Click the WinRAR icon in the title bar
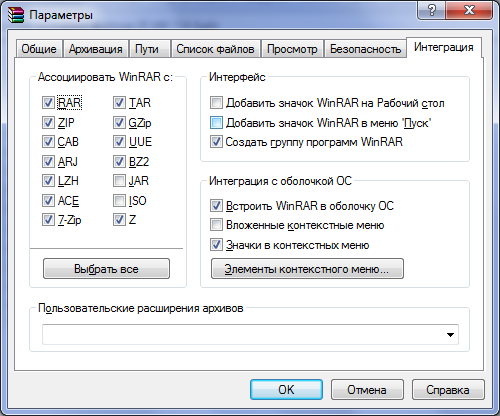This screenshot has height=416, width=500. pos(16,15)
